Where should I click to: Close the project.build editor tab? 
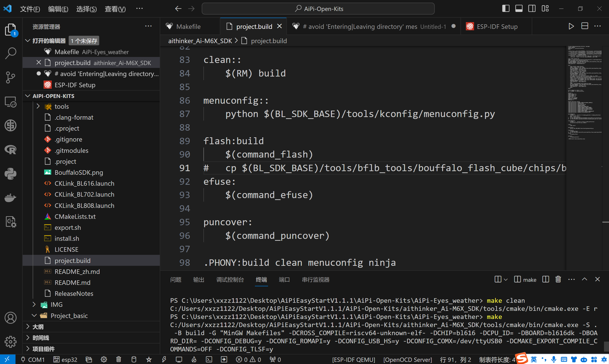click(x=279, y=26)
